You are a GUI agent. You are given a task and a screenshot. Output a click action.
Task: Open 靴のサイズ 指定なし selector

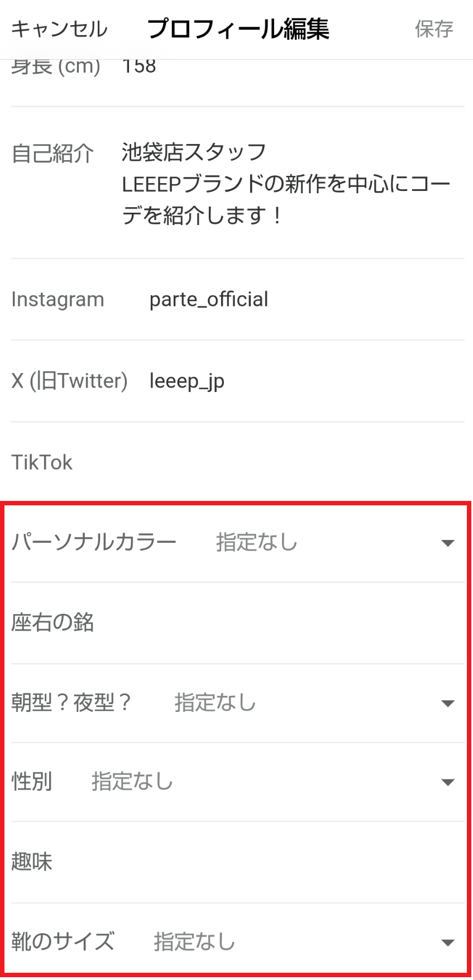pos(194,941)
